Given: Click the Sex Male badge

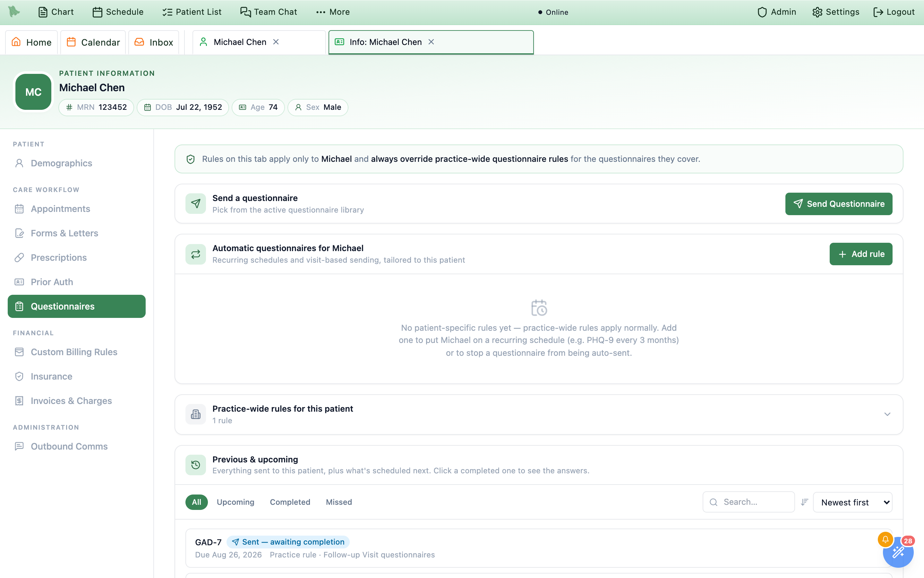Looking at the screenshot, I should (318, 108).
